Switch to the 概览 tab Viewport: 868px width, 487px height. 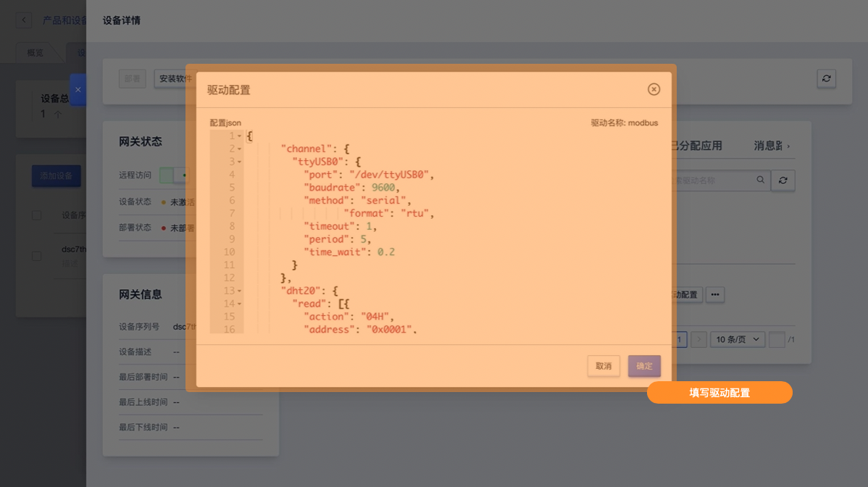(35, 53)
